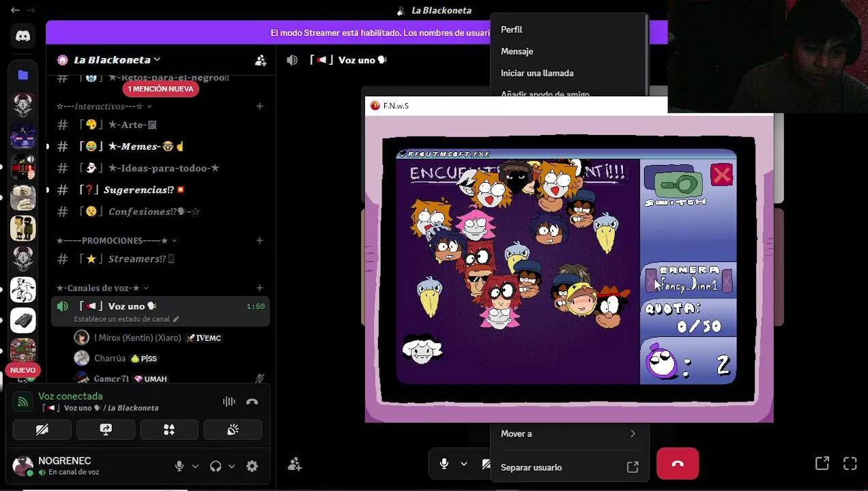Open input device options arrow next to microphone
Image resolution: width=868 pixels, height=491 pixels.
click(x=195, y=466)
